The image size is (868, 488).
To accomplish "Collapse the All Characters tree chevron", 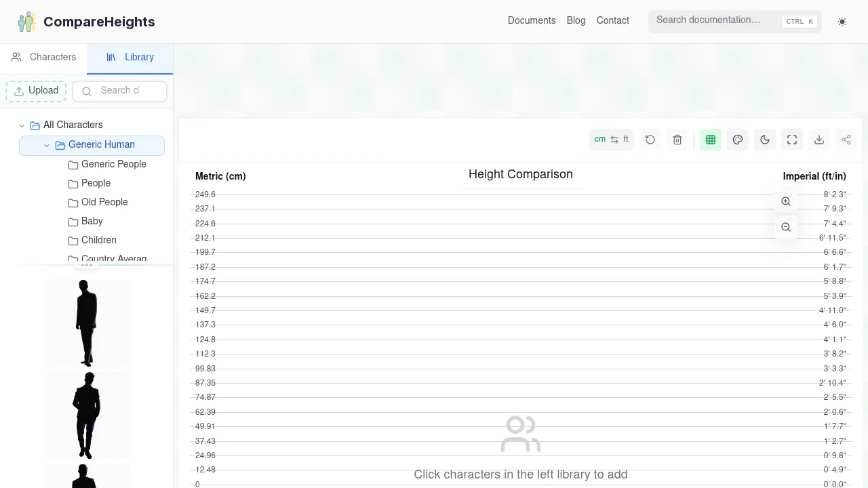I will tap(22, 125).
